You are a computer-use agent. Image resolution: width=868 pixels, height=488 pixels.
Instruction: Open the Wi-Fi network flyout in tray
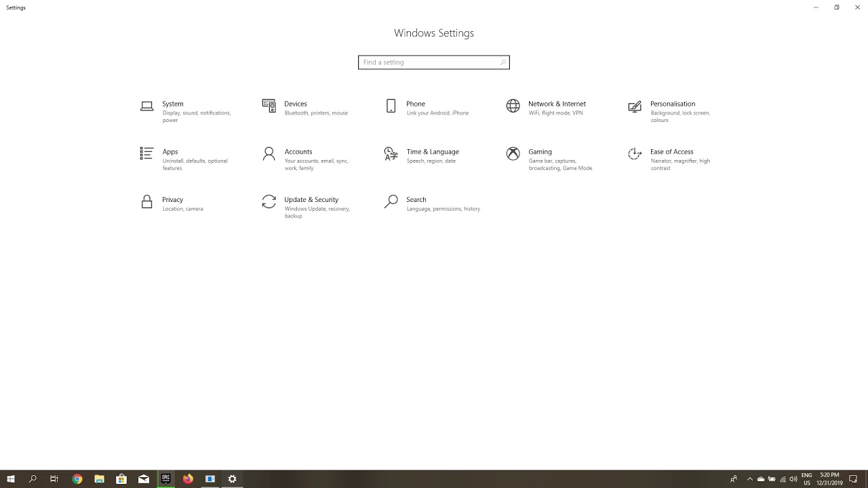click(x=783, y=479)
